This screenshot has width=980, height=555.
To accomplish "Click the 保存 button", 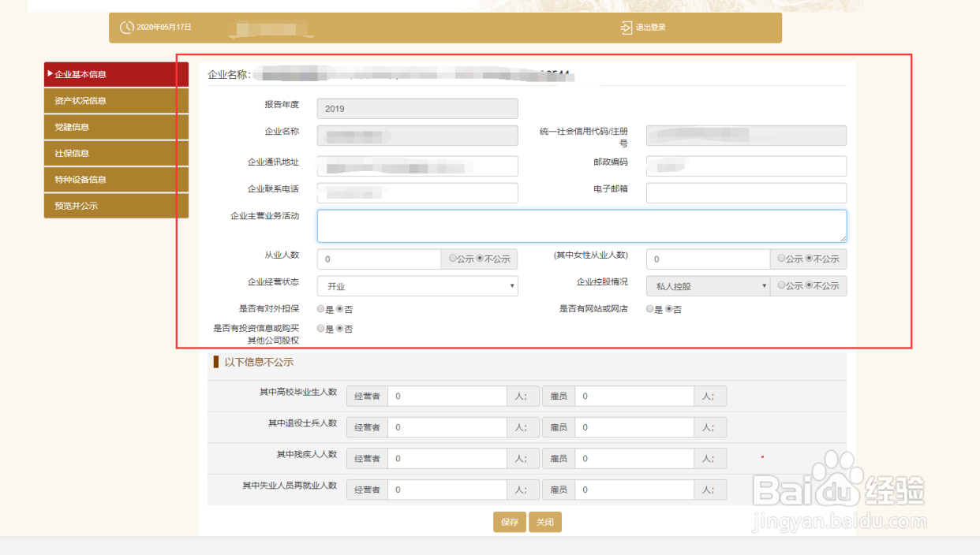I will pos(509,522).
